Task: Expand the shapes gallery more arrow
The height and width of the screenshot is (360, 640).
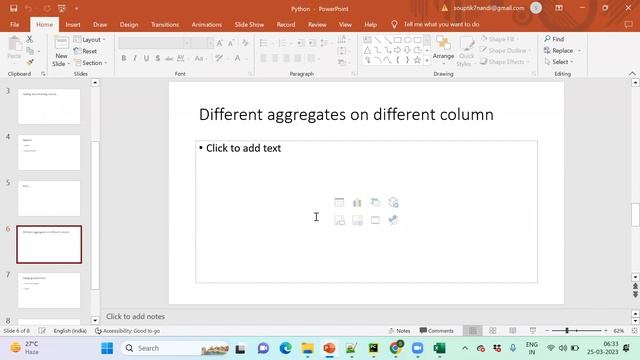Action: tap(427, 60)
